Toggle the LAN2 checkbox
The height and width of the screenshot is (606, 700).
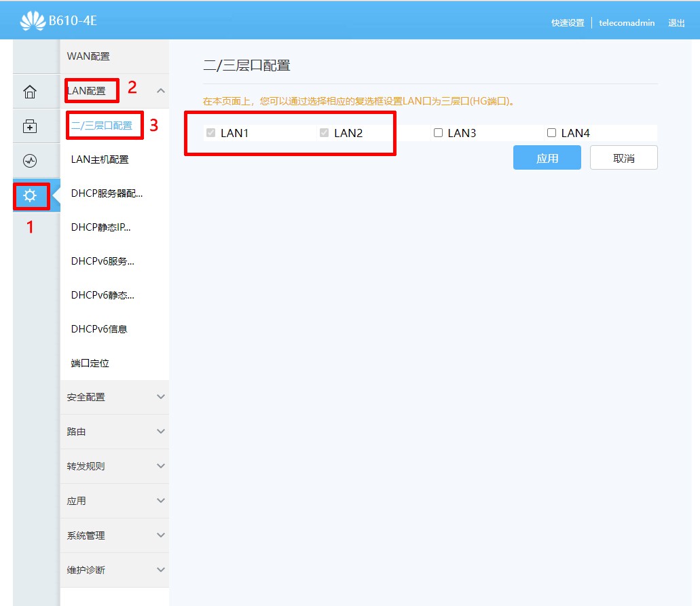tap(324, 132)
